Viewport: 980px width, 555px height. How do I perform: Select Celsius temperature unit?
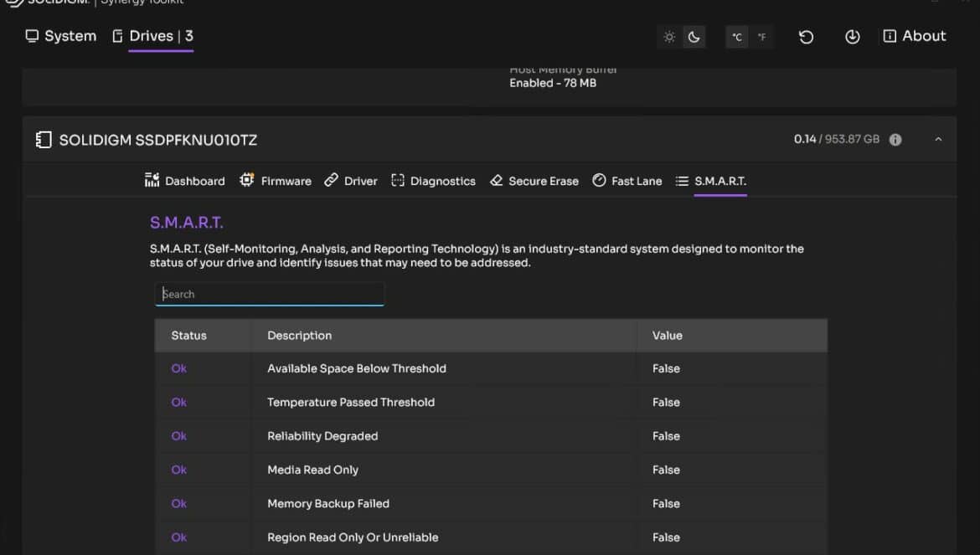coord(737,37)
